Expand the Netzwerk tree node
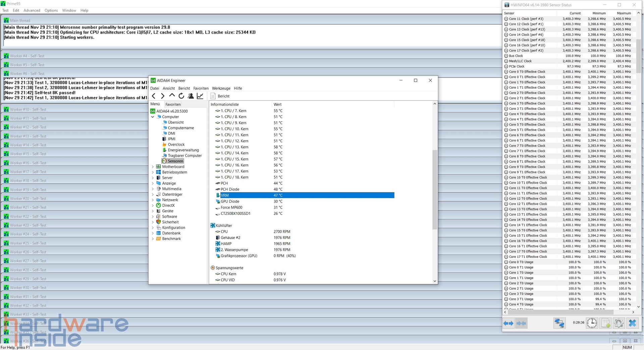The image size is (644, 350). click(x=153, y=200)
